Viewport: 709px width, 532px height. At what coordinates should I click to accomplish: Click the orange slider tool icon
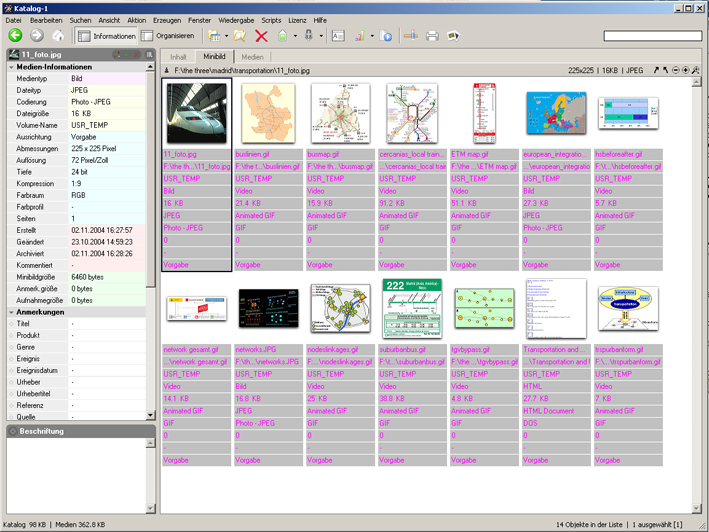411,35
